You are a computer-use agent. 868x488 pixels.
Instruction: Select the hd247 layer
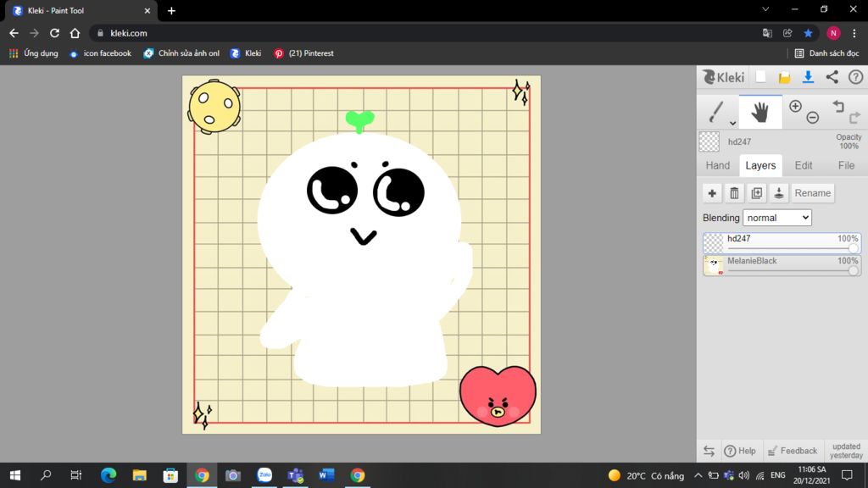click(782, 243)
